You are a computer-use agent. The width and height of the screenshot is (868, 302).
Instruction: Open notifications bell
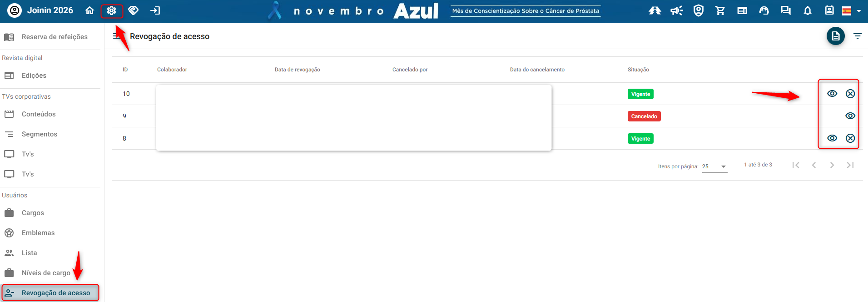pyautogui.click(x=807, y=10)
